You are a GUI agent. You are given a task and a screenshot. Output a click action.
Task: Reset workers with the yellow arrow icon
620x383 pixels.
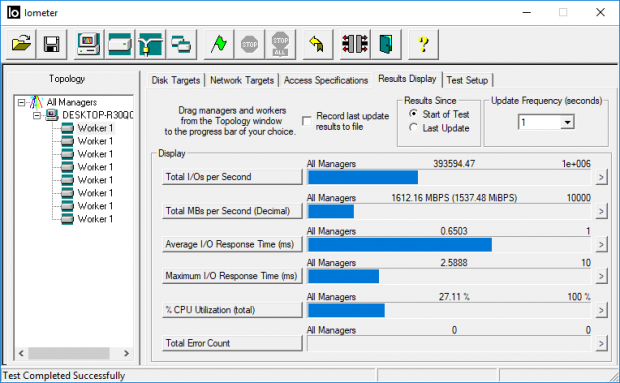(318, 44)
